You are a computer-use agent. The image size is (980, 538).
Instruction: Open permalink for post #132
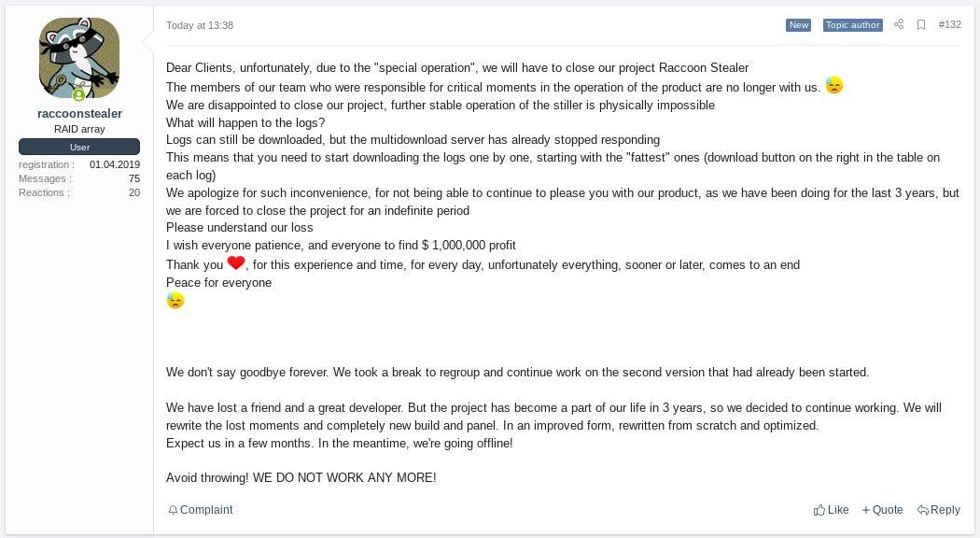[x=949, y=25]
